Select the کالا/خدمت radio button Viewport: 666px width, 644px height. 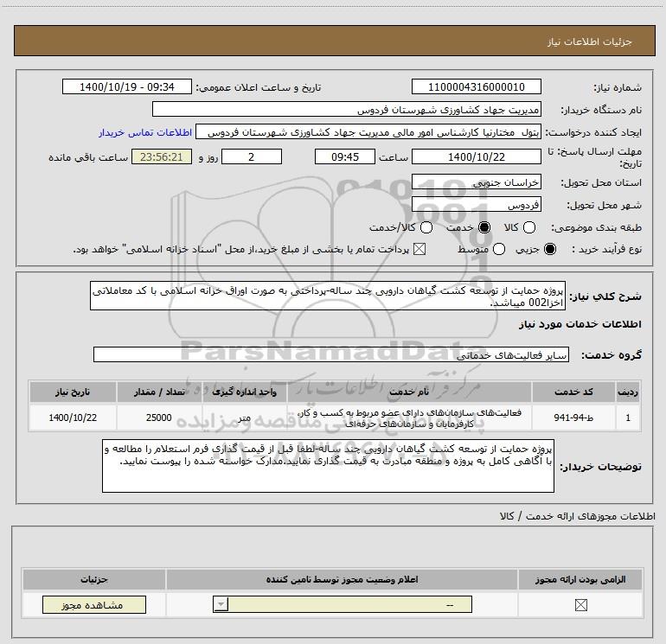(426, 227)
